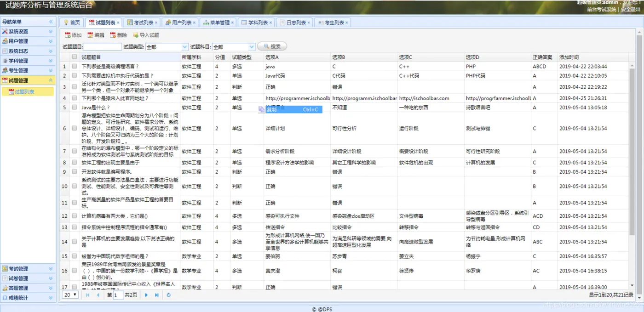This screenshot has width=644, height=312.
Task: Click the 复制 Ctrl+C context menu item
Action: pos(290,110)
